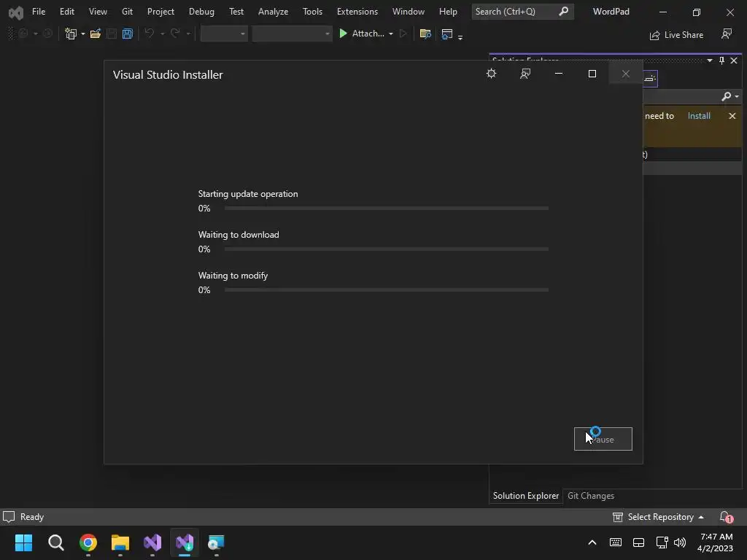Open the notifications bell in the status bar
Image resolution: width=747 pixels, height=560 pixels.
pos(726,517)
